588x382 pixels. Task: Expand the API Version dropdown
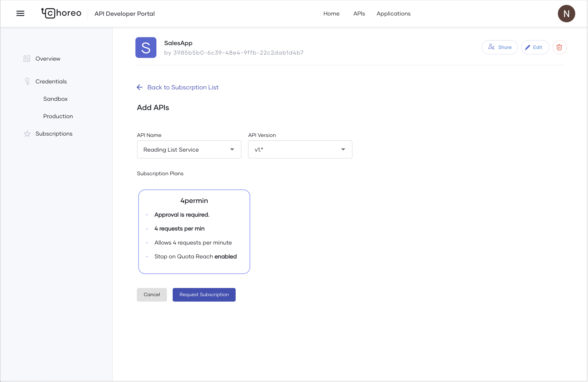(300, 149)
